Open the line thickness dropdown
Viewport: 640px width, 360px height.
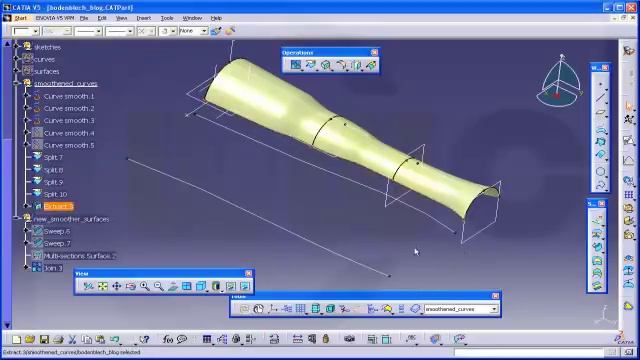tap(98, 31)
